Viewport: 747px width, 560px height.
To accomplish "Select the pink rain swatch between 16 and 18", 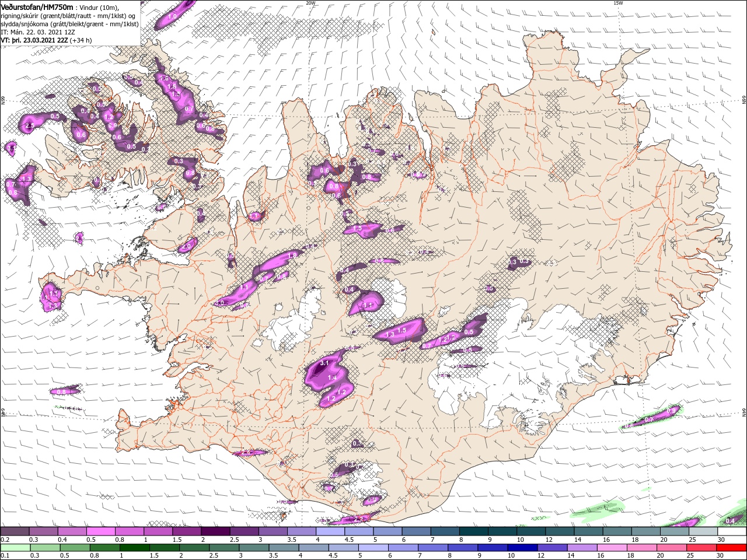I will (x=613, y=548).
